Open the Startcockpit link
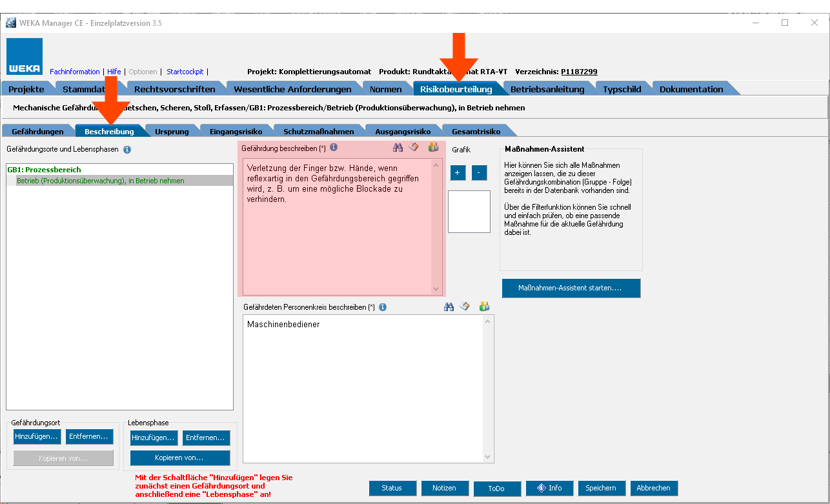 (185, 72)
